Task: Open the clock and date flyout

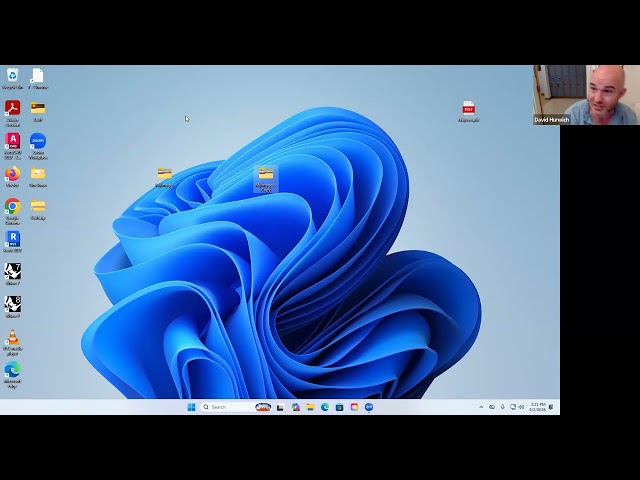Action: coord(537,407)
